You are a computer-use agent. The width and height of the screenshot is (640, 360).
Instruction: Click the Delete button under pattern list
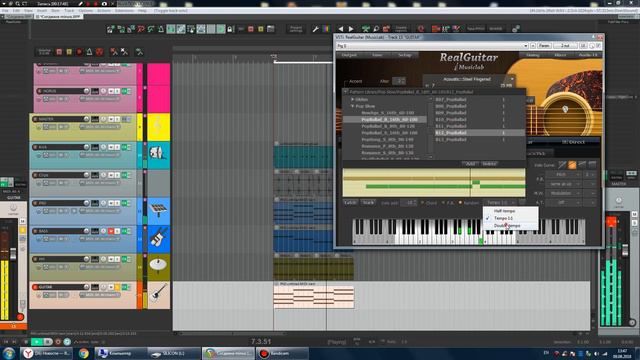click(489, 164)
